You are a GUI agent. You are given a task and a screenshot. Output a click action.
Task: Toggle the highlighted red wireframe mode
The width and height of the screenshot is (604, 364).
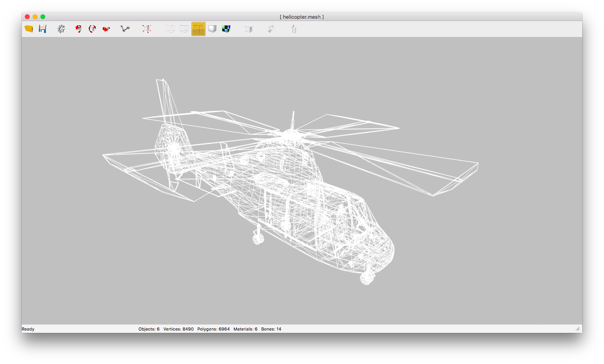tap(198, 29)
